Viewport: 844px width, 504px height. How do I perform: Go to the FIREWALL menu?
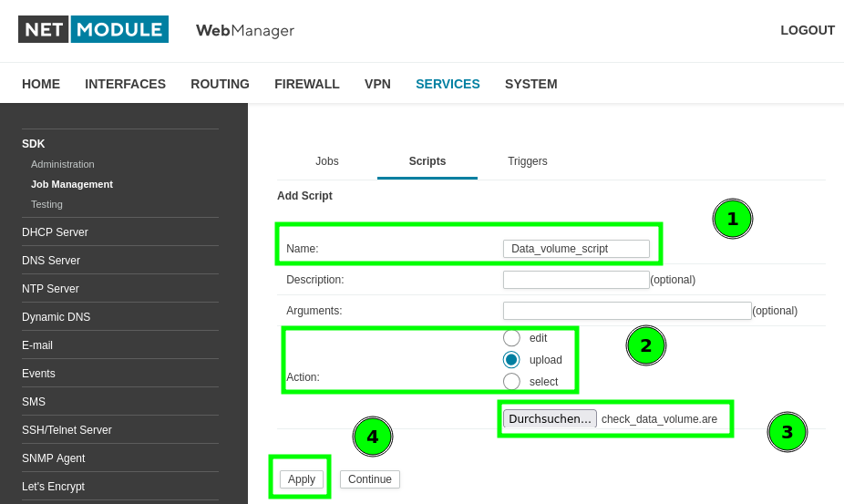306,84
